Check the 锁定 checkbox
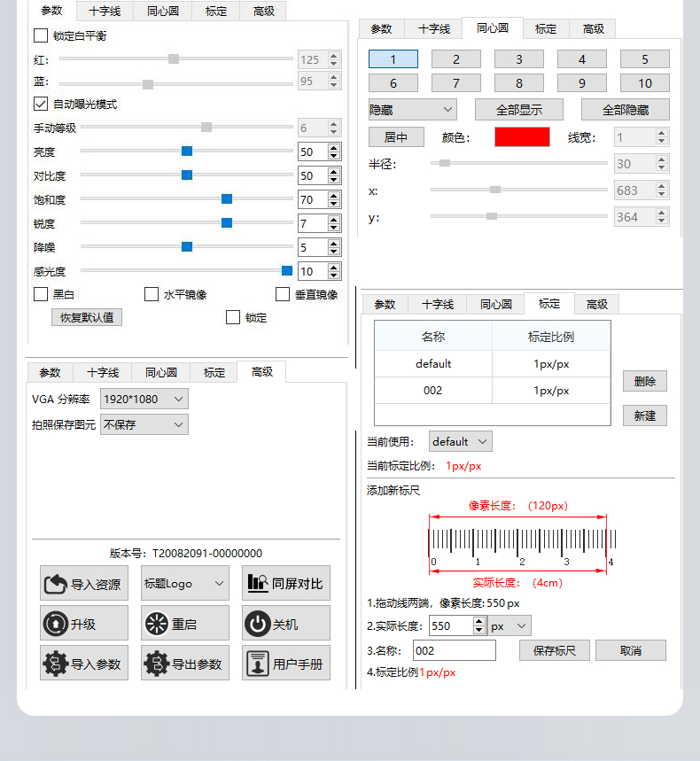 233,317
